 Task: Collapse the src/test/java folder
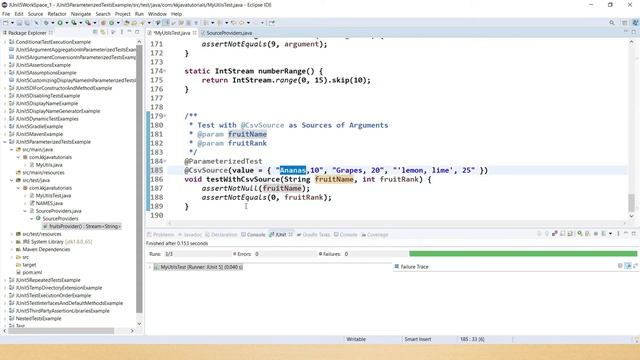[11, 180]
